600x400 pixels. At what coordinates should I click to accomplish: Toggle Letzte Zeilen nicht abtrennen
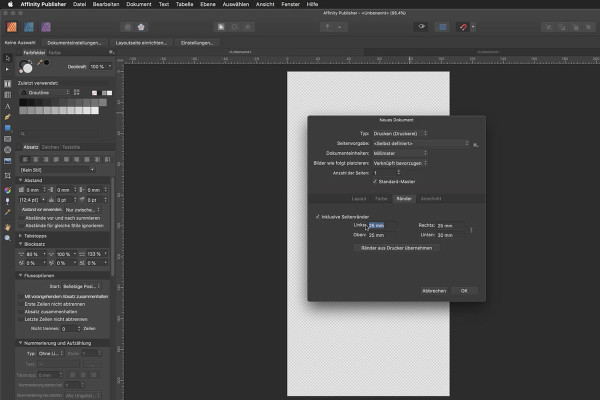21,319
